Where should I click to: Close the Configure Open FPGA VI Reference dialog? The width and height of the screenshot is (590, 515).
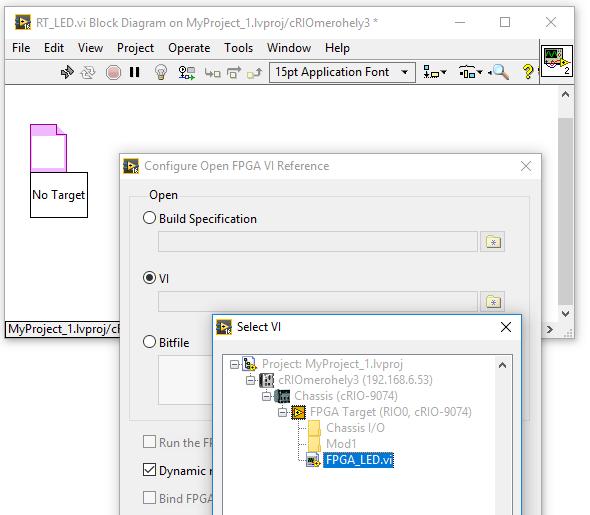tap(526, 166)
